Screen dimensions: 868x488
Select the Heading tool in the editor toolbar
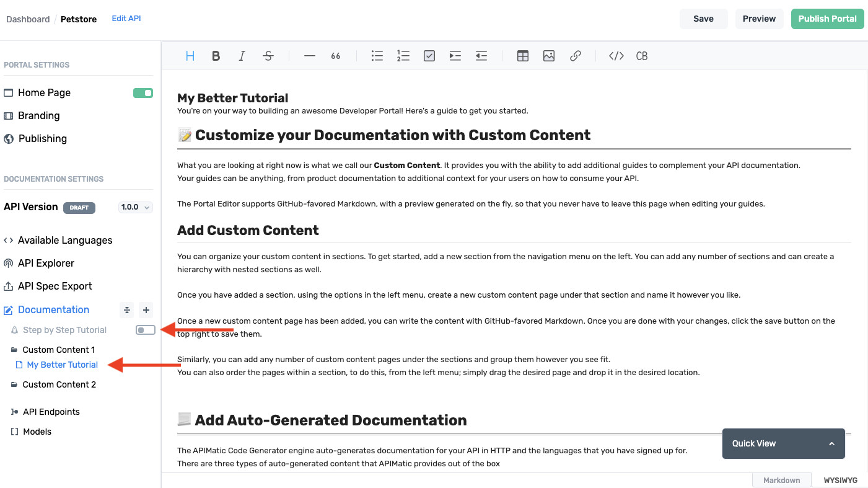point(190,56)
